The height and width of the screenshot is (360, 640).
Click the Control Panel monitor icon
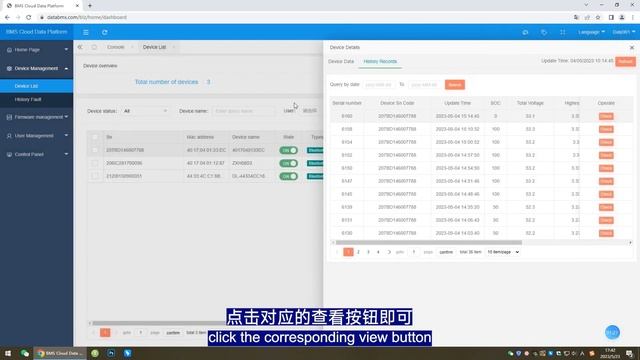(x=9, y=154)
